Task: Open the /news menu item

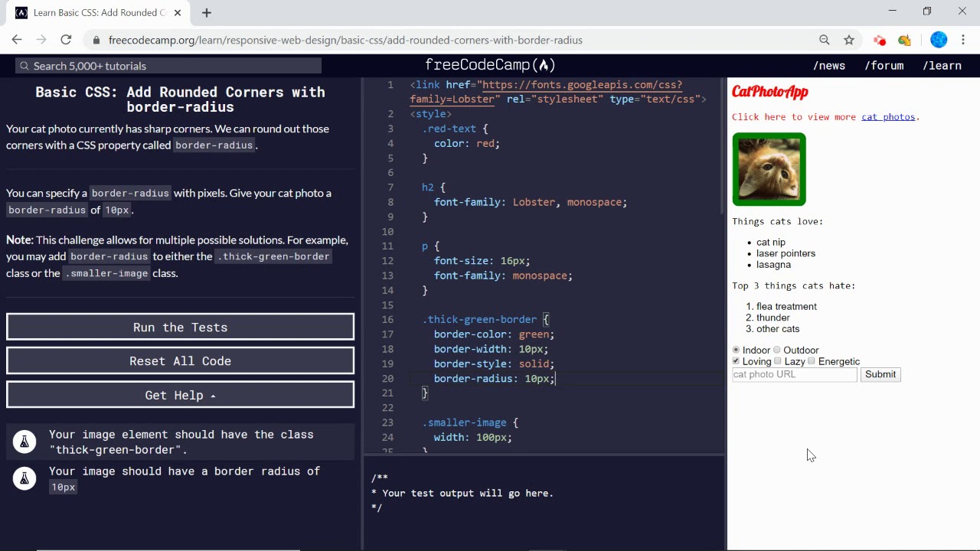Action: coord(829,66)
